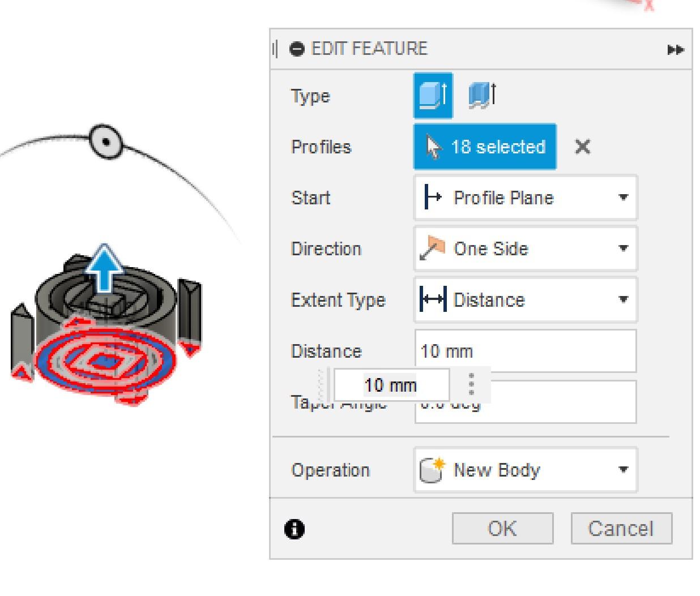Click the 18 selected profiles button

click(x=485, y=147)
